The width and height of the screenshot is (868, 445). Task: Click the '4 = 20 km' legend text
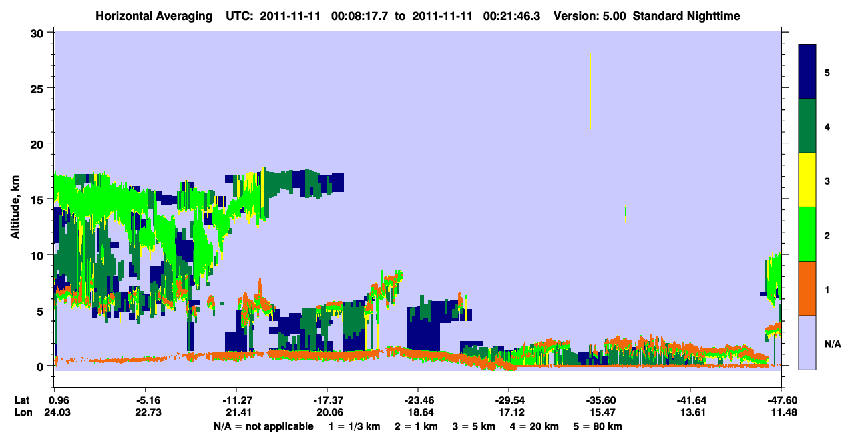point(534,426)
